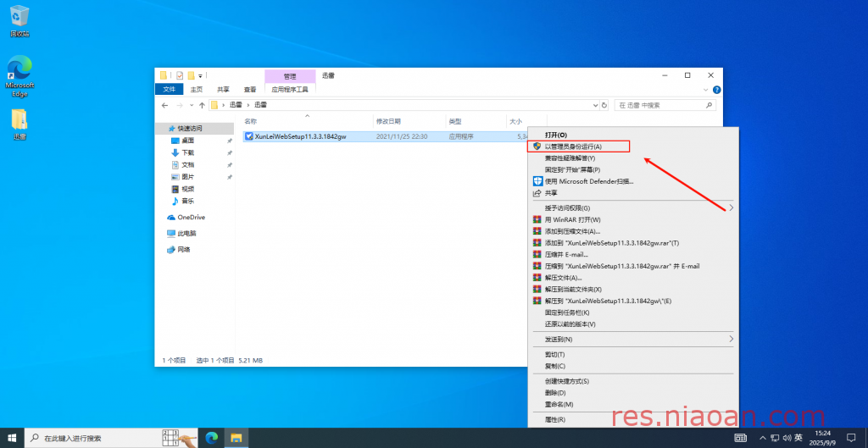Open Explorer help question-mark icon
This screenshot has height=448, width=868.
point(717,90)
